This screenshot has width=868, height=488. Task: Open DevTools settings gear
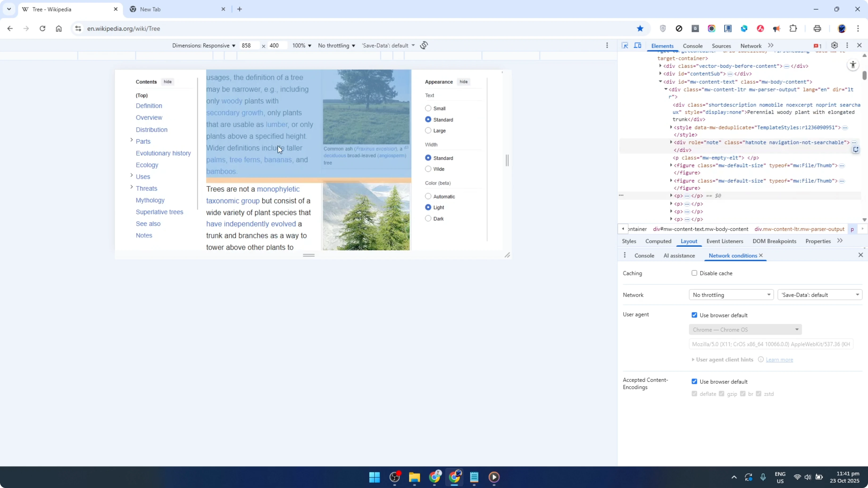[835, 45]
